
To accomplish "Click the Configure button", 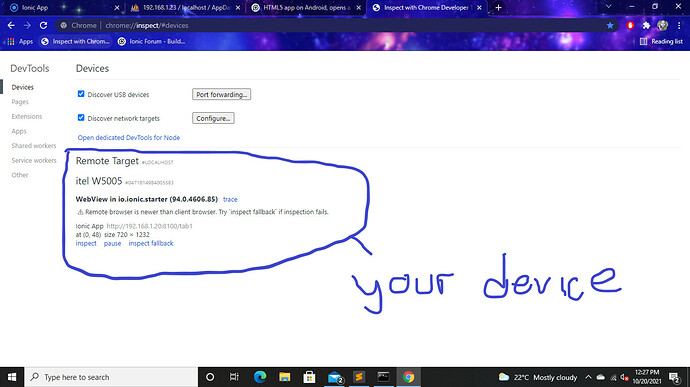I will 213,118.
